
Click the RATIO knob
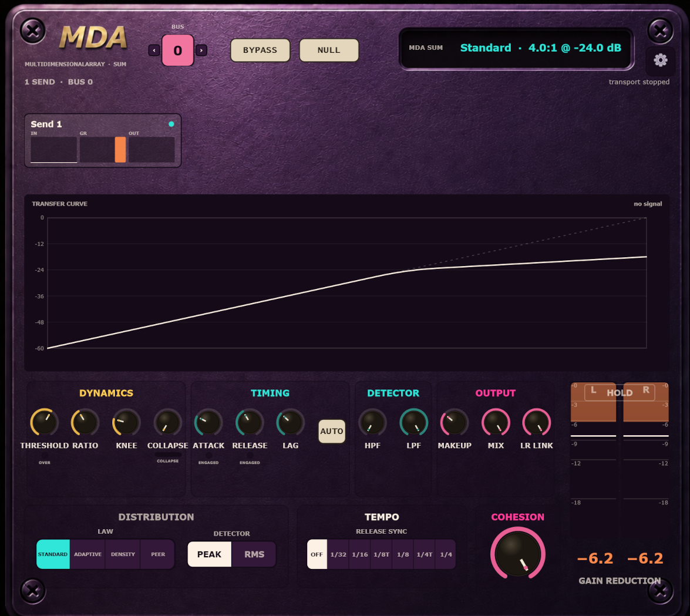coord(85,422)
